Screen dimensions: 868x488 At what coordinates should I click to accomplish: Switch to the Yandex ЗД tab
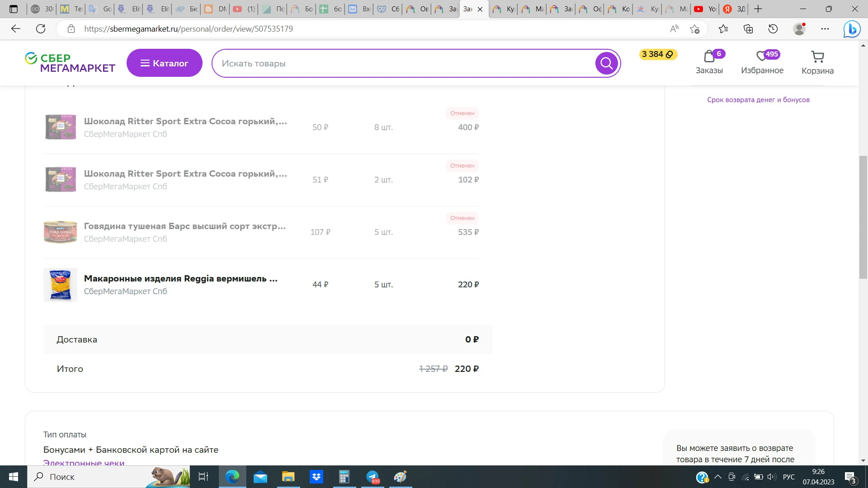coord(734,9)
